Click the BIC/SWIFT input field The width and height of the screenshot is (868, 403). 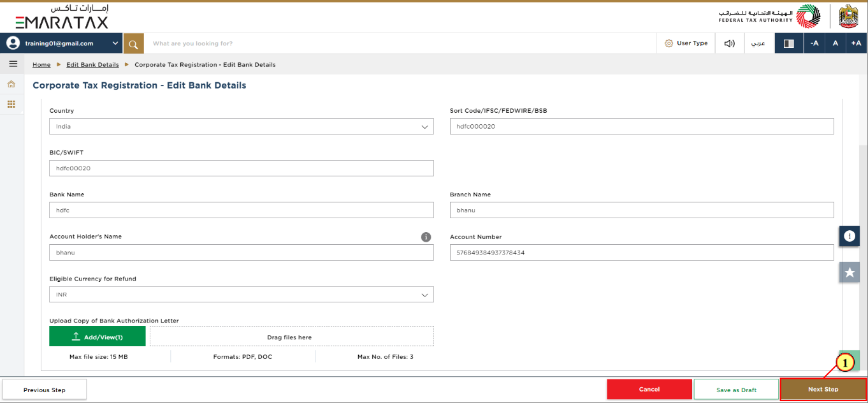pyautogui.click(x=242, y=168)
